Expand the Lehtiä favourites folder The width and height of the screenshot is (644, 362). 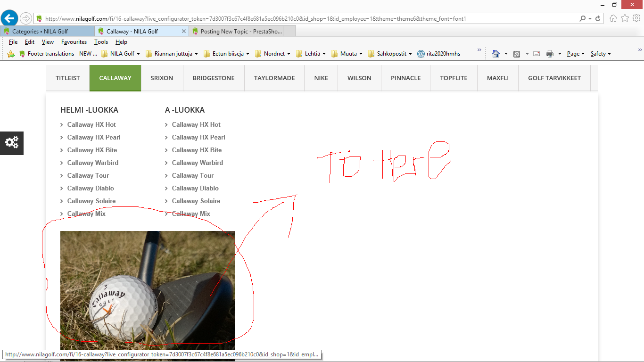[311, 54]
